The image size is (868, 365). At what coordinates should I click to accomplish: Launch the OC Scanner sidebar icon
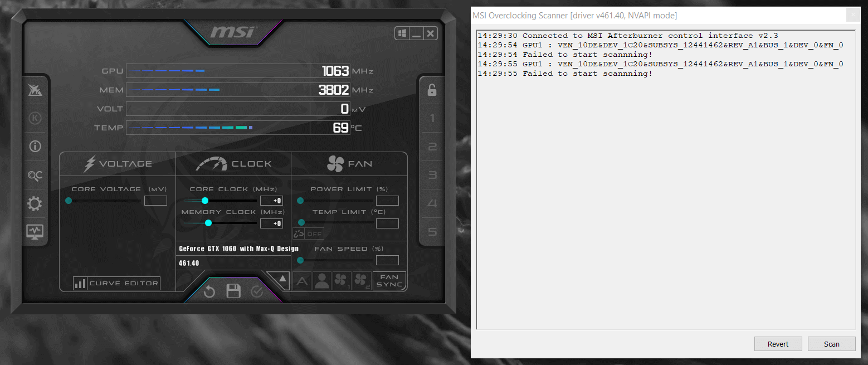[35, 176]
